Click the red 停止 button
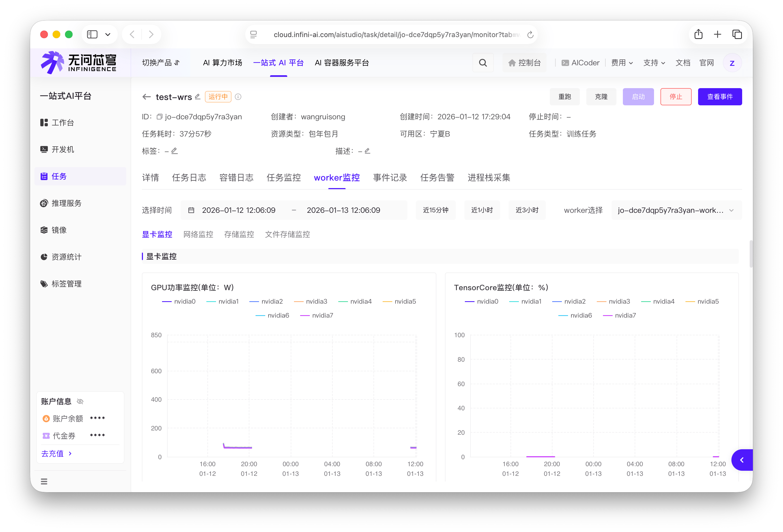 click(676, 97)
